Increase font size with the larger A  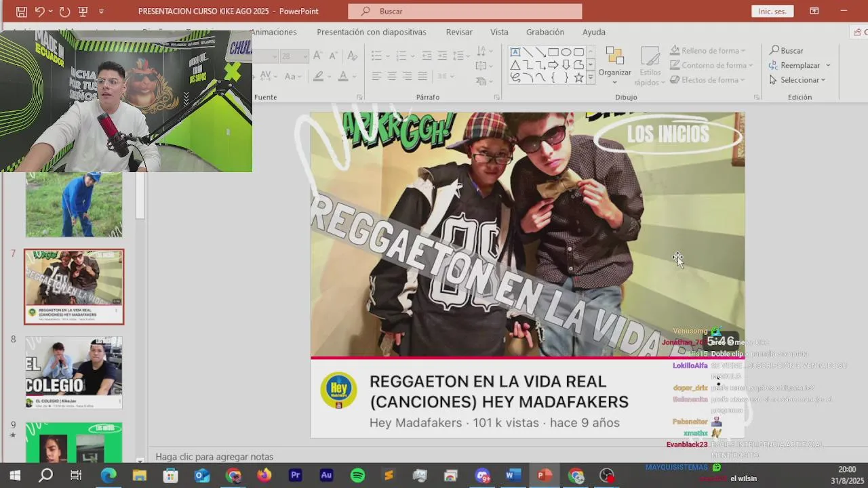coord(317,56)
